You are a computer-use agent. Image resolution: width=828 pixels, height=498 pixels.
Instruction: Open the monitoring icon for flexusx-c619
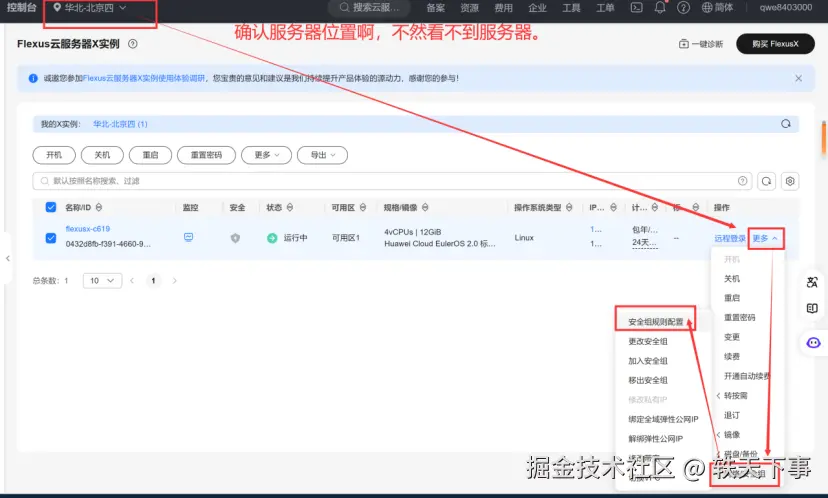click(x=189, y=237)
